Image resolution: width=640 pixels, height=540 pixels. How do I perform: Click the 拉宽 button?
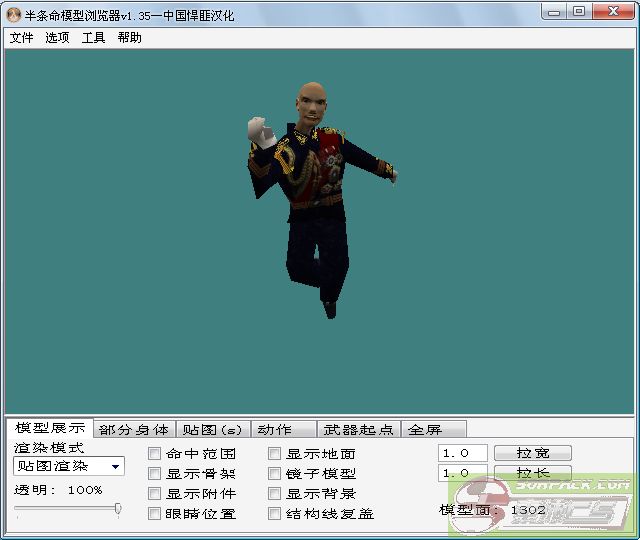coord(530,453)
